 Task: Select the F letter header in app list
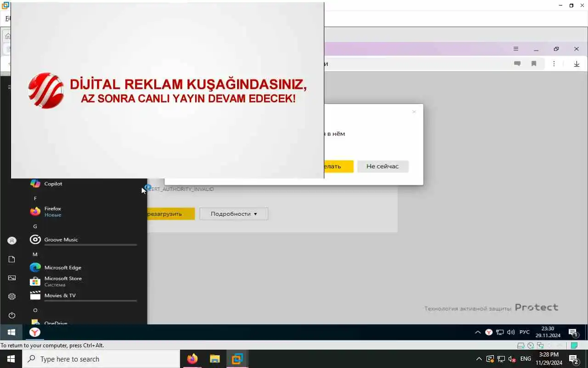pyautogui.click(x=35, y=198)
